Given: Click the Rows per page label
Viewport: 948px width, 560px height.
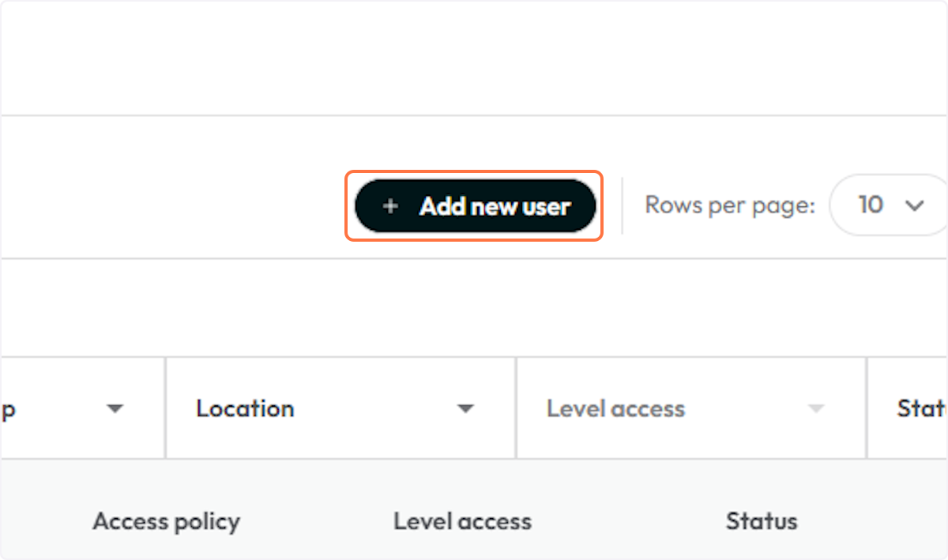Looking at the screenshot, I should point(729,205).
